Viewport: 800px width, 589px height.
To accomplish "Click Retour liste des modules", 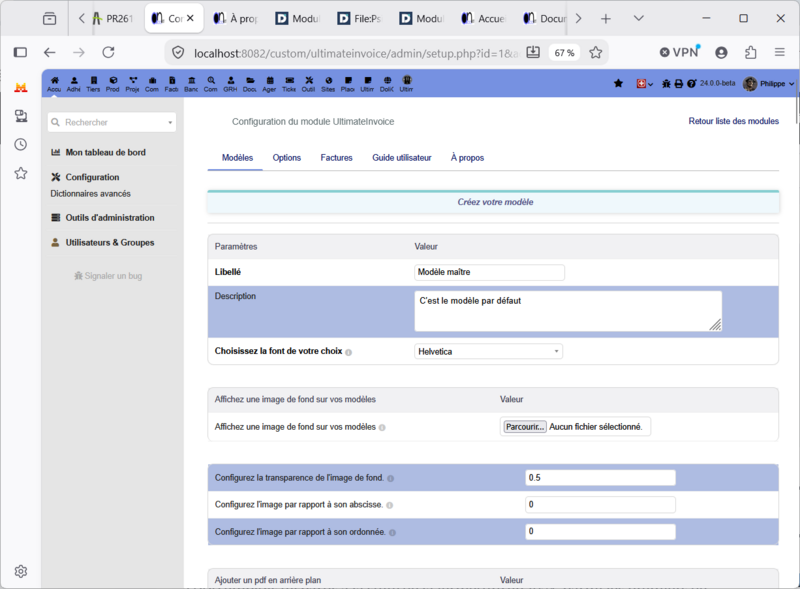I will [x=734, y=121].
